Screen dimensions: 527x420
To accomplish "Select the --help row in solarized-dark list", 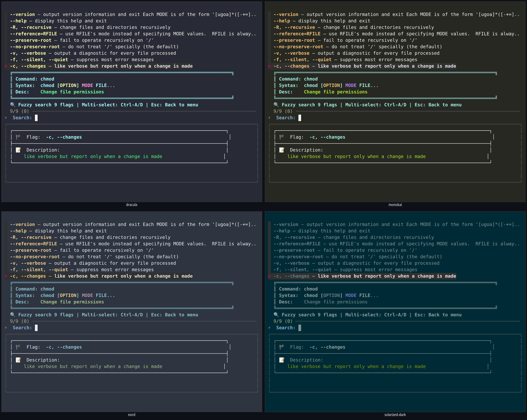I will click(x=322, y=231).
